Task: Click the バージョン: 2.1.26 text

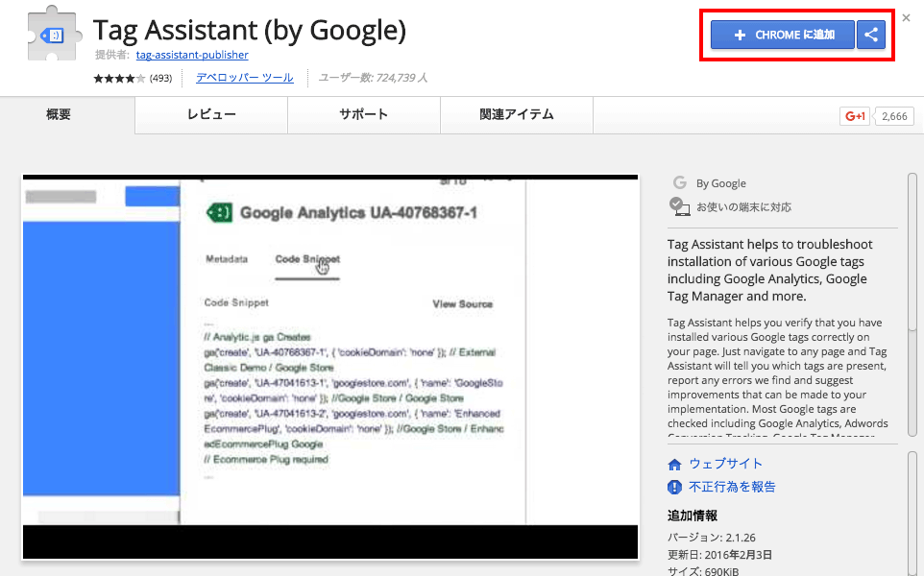Action: tap(712, 538)
